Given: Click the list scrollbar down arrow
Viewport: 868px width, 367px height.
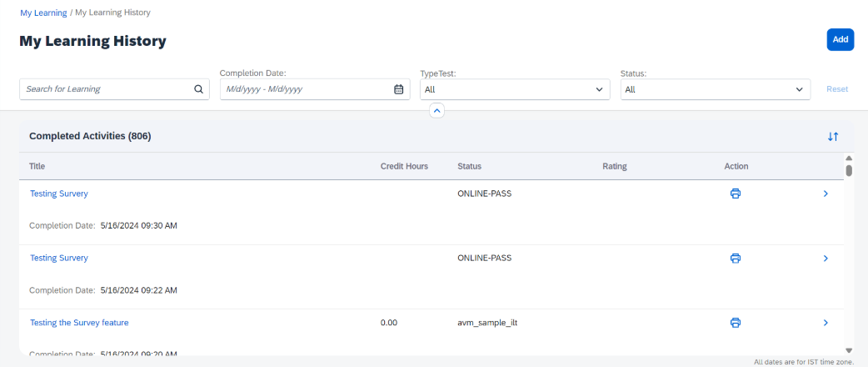Looking at the screenshot, I should pyautogui.click(x=849, y=349).
